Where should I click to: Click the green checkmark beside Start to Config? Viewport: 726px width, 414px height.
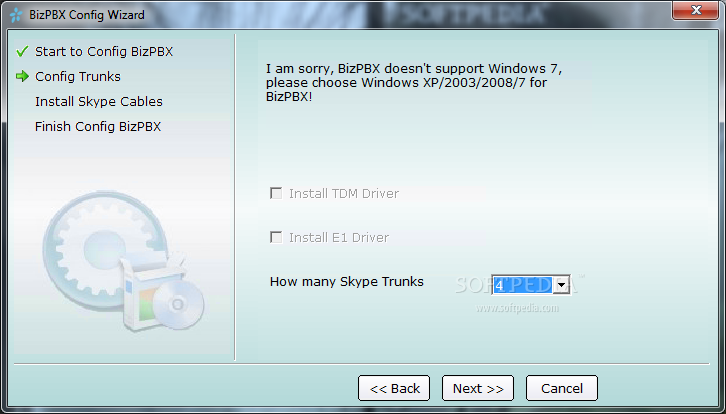(x=22, y=51)
